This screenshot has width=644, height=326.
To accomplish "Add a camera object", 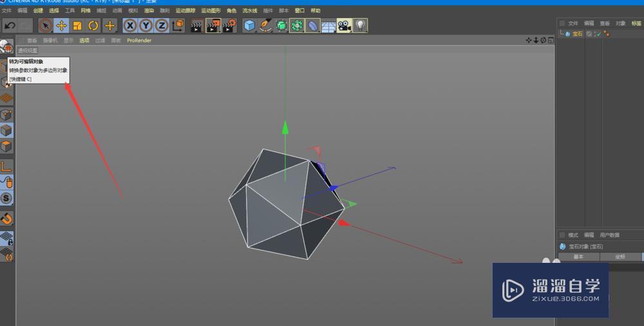I will coord(344,26).
